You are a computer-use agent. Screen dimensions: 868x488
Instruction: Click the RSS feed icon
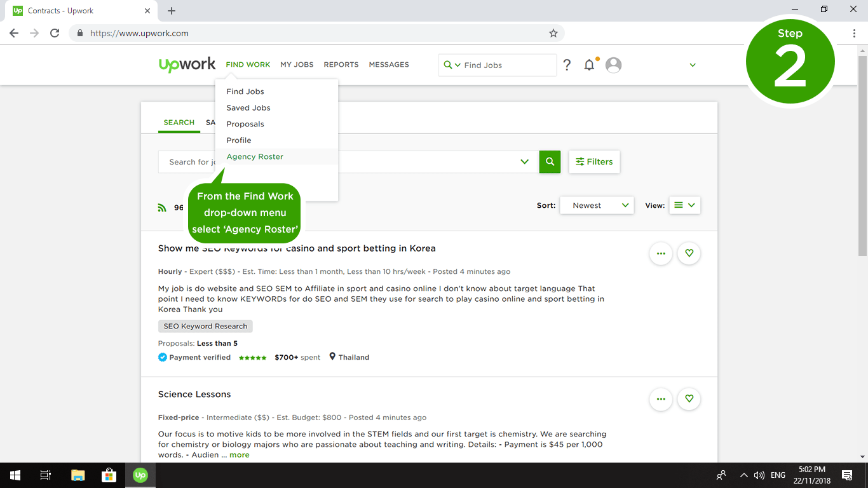coord(162,207)
